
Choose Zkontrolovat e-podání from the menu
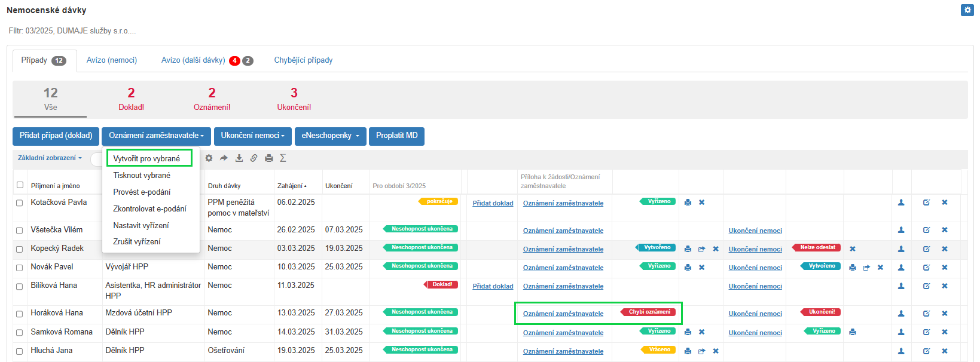149,208
